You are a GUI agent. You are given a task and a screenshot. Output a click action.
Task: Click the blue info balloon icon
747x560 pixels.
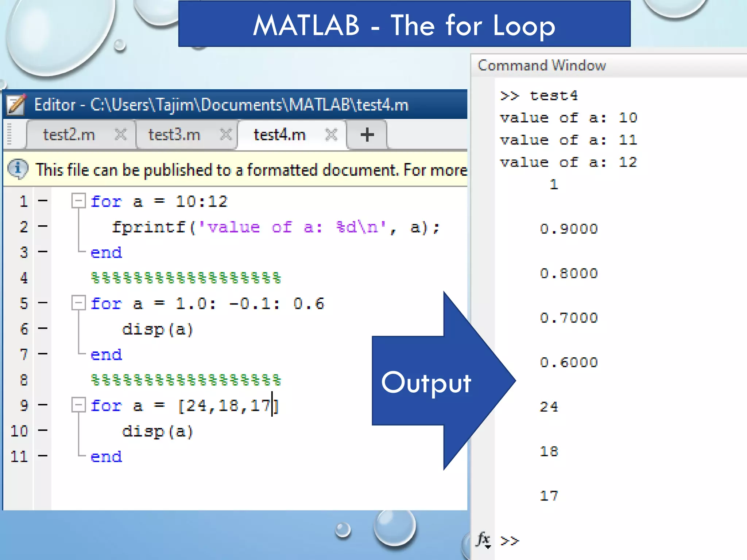tap(18, 169)
